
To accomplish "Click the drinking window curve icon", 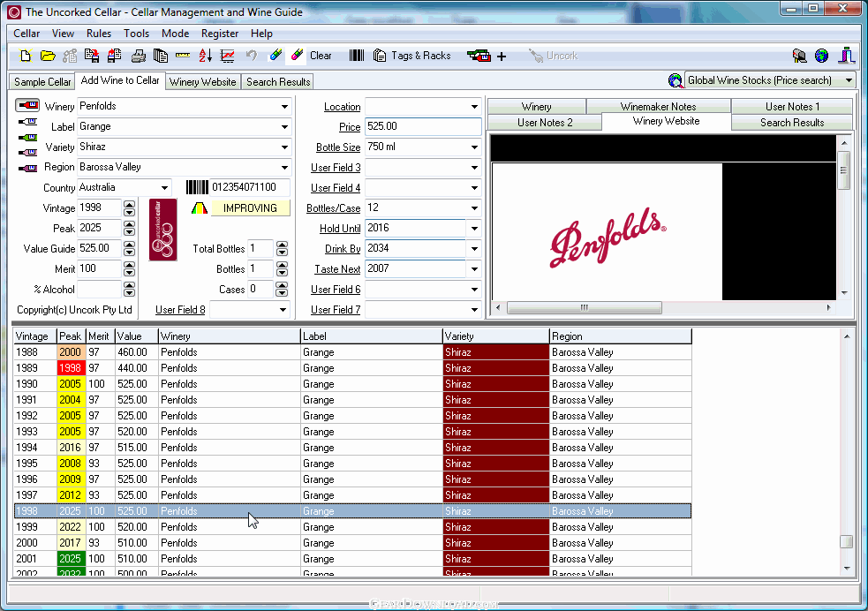I will pyautogui.click(x=200, y=208).
